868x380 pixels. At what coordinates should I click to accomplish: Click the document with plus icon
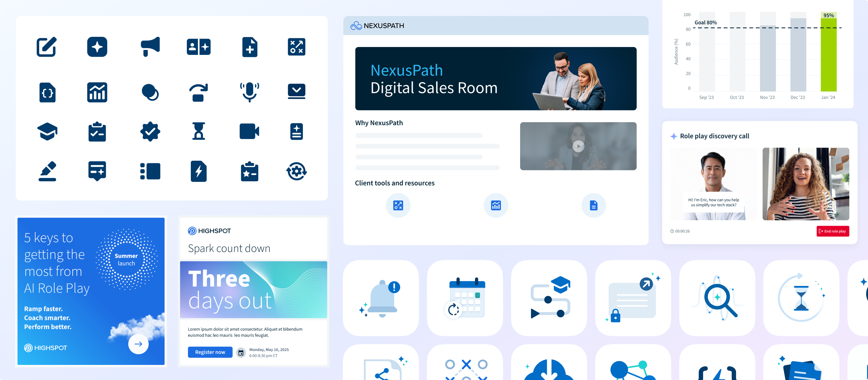click(250, 47)
